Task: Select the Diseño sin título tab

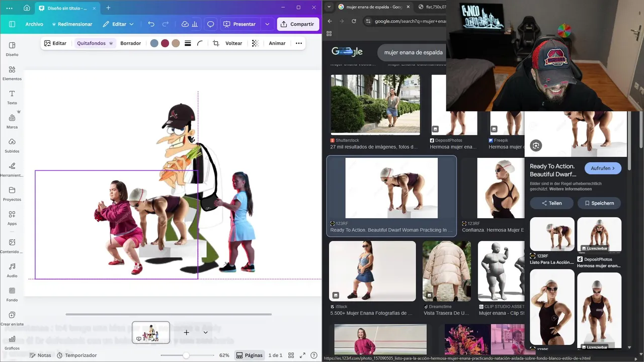Action: pos(67,8)
